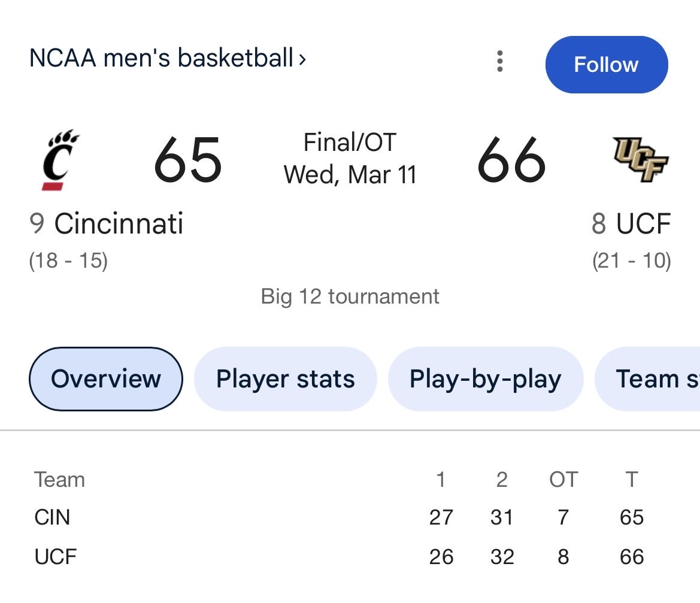Select the UCF row in the box score
Image resolution: width=700 pixels, height=603 pixels.
tap(56, 557)
